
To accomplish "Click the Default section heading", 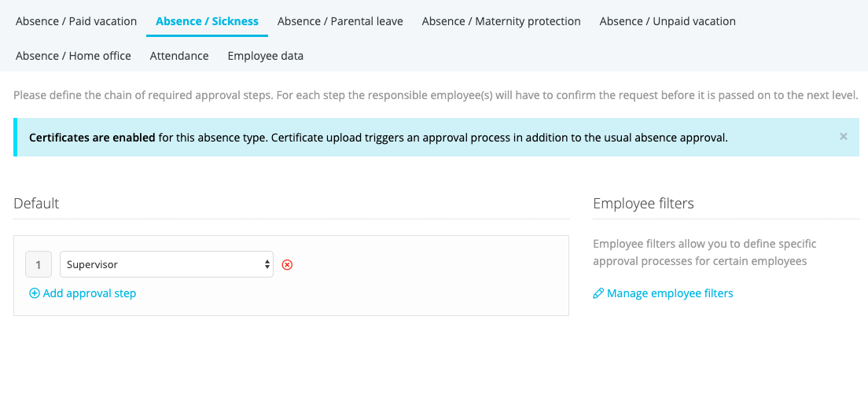I will [36, 204].
